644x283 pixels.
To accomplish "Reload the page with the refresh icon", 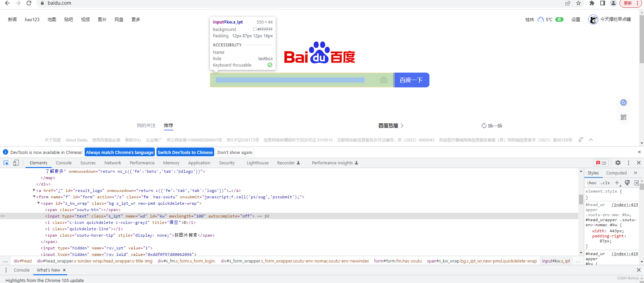I will coord(29,3).
